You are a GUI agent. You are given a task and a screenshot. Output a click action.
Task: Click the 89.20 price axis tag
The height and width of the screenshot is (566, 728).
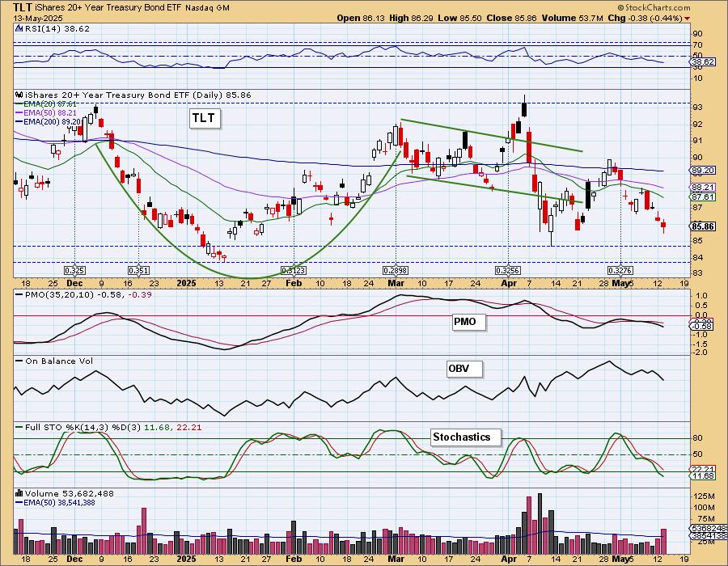(702, 171)
